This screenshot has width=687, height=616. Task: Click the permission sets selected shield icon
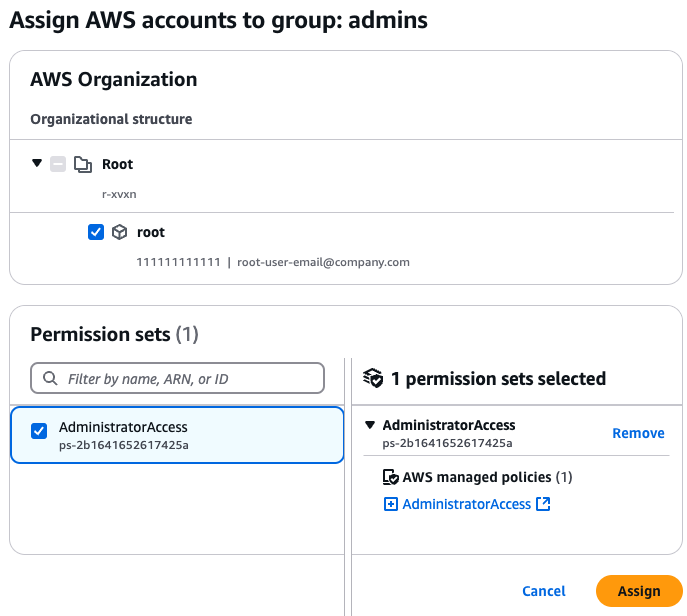(x=373, y=379)
